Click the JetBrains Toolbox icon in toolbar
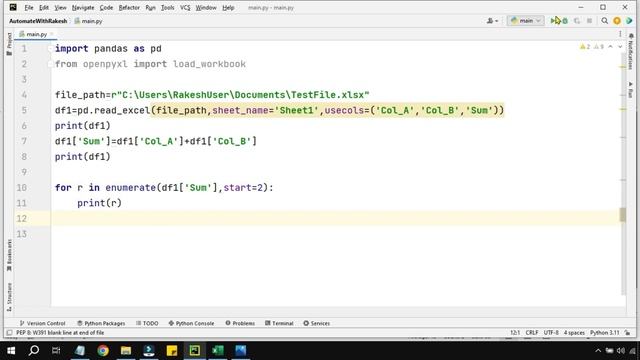Screen dimensions: 640x360 click(x=629, y=20)
